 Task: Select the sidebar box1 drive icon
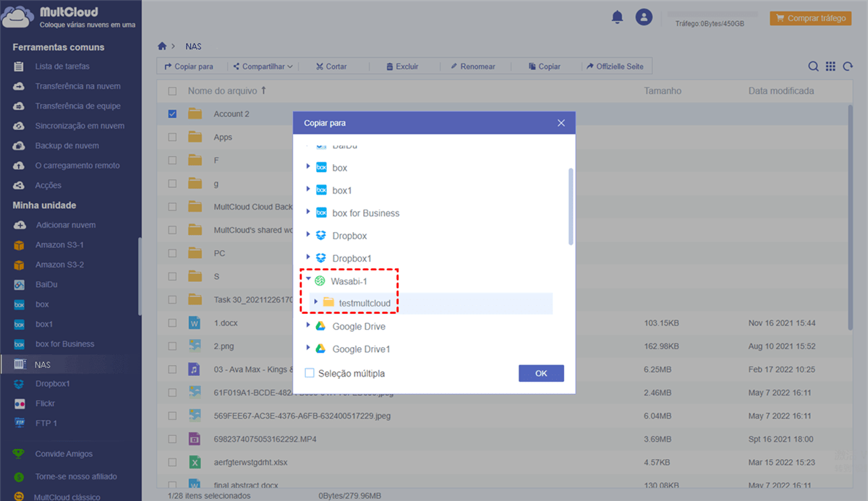pyautogui.click(x=20, y=325)
